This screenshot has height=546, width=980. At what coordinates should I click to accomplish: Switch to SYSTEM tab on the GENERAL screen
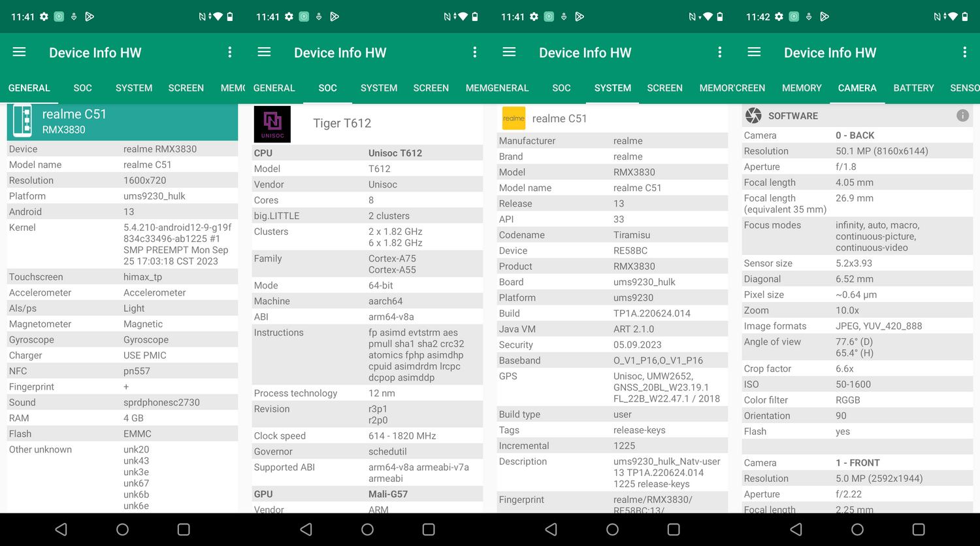[134, 88]
